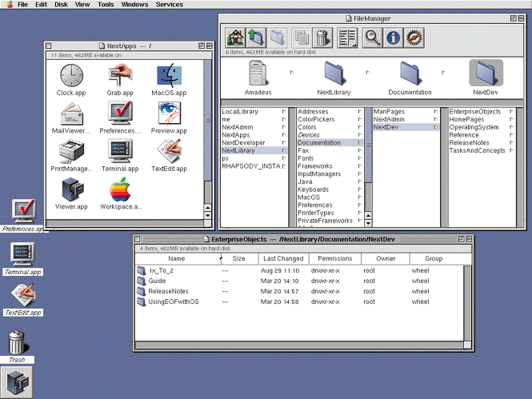Select the Guide folder row
The width and height of the screenshot is (532, 399).
[299, 281]
